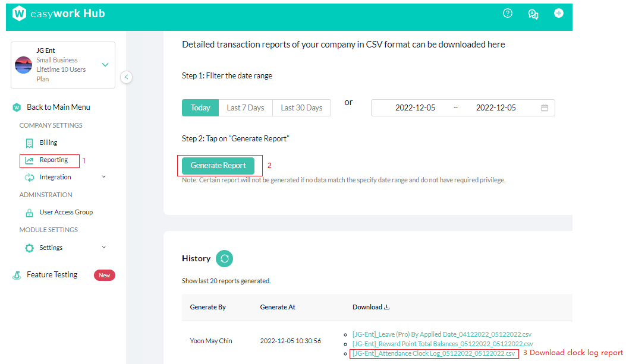
Task: Download the Leave (Pro) By Applied Date csv
Action: click(x=442, y=334)
